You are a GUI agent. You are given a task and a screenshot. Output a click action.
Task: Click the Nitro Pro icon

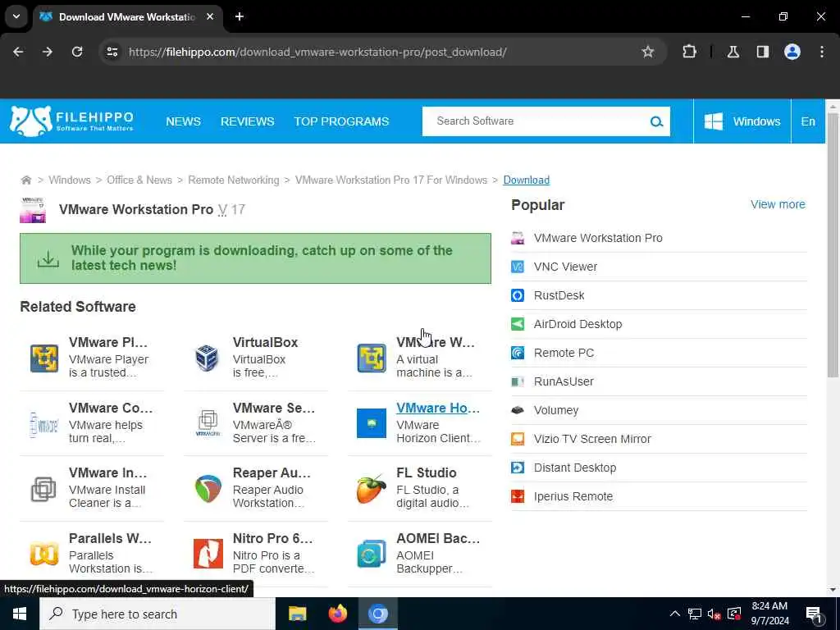coord(208,554)
